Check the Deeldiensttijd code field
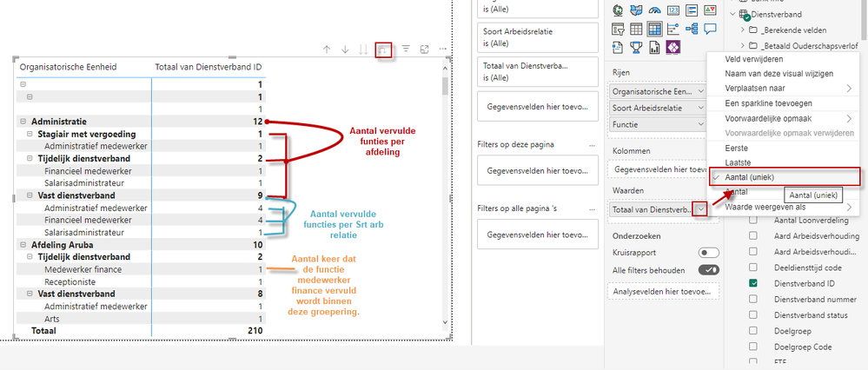The height and width of the screenshot is (370, 868). point(752,268)
